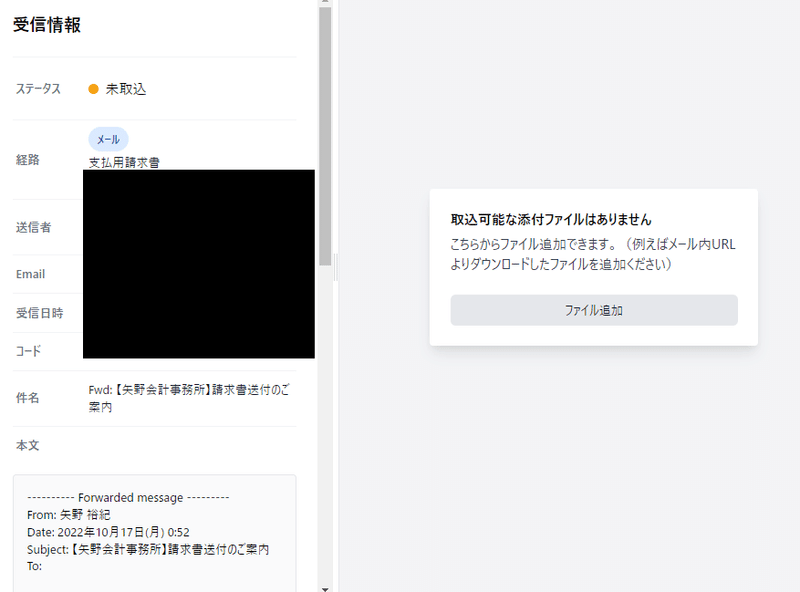This screenshot has height=592, width=800.
Task: Click the orange 未取込 status dot
Action: [x=93, y=89]
